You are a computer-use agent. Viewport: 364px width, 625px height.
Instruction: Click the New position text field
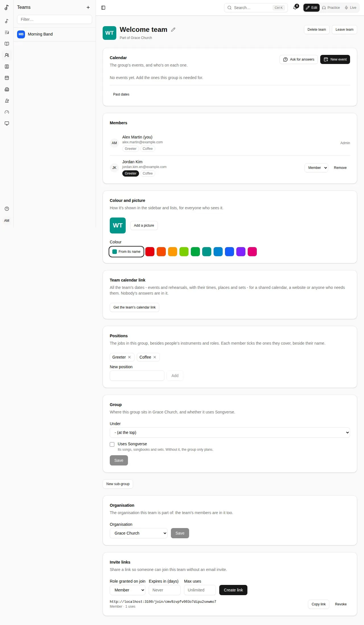137,376
